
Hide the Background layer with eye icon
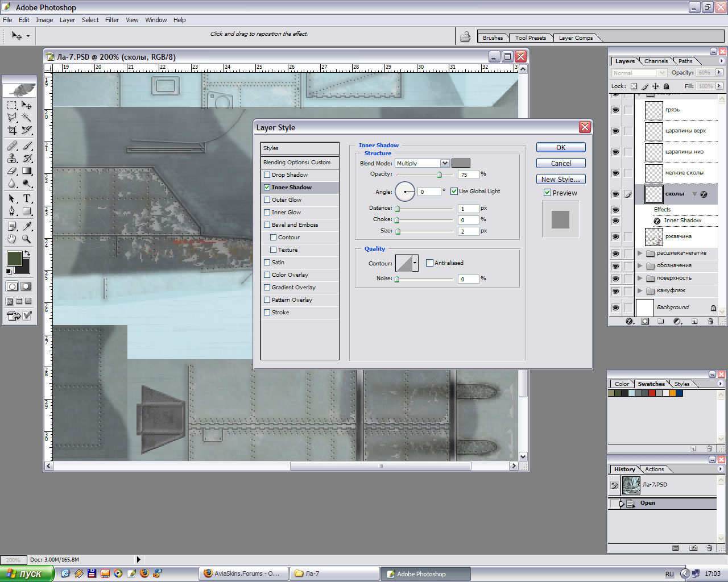coord(615,307)
